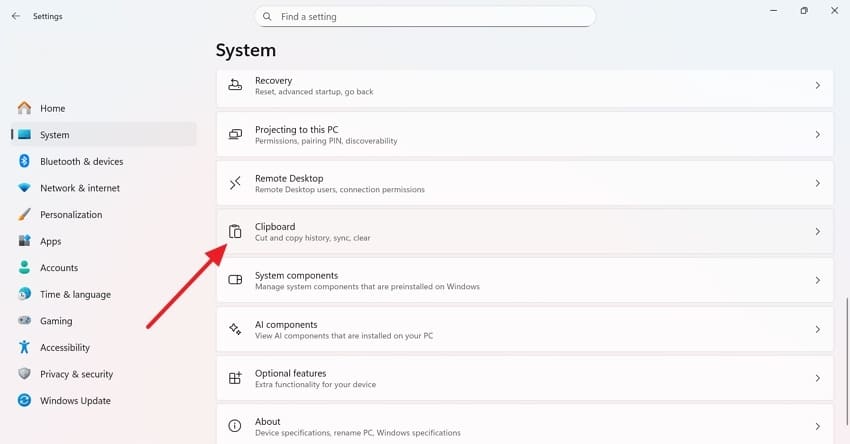This screenshot has width=850, height=444.
Task: Open AI components title
Action: tap(286, 324)
